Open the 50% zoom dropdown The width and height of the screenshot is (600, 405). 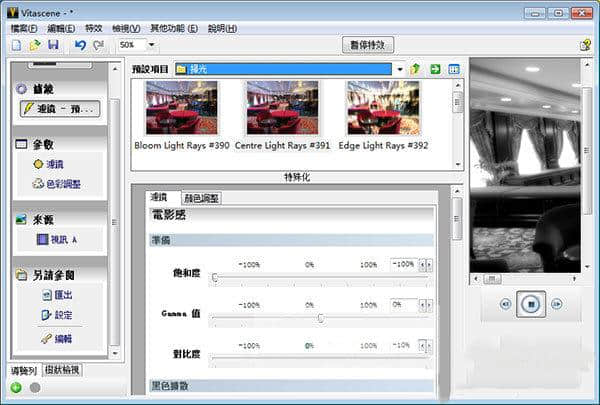(151, 46)
